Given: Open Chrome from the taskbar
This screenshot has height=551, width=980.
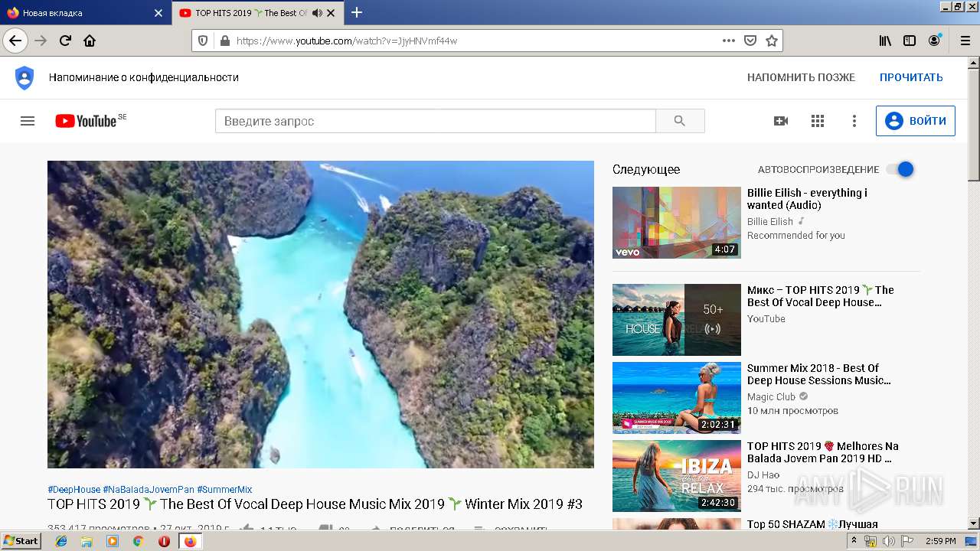Looking at the screenshot, I should [x=138, y=541].
